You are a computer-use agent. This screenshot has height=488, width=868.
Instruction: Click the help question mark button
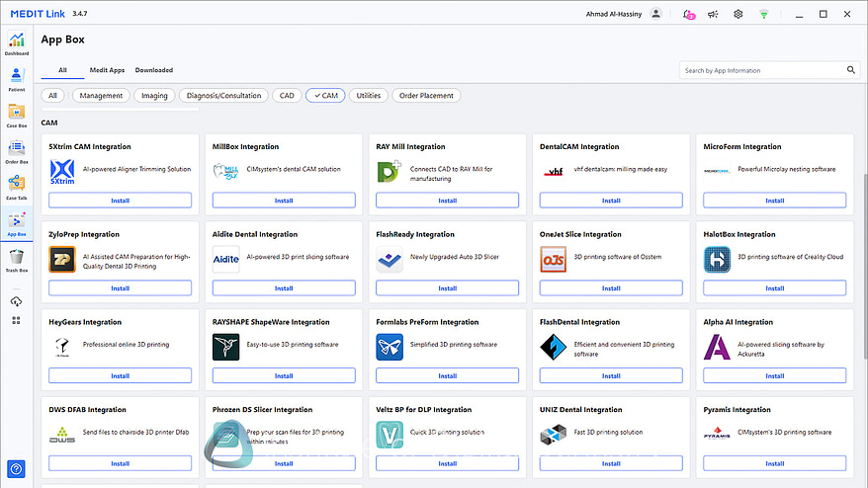(x=16, y=468)
